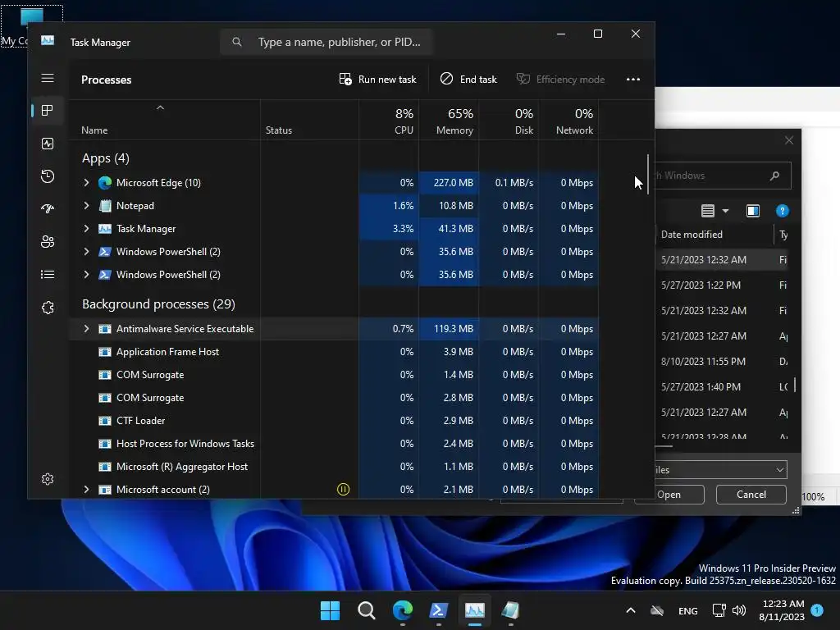Open the view layout dropdown in file dialog
Image resolution: width=840 pixels, height=630 pixels.
pos(725,211)
